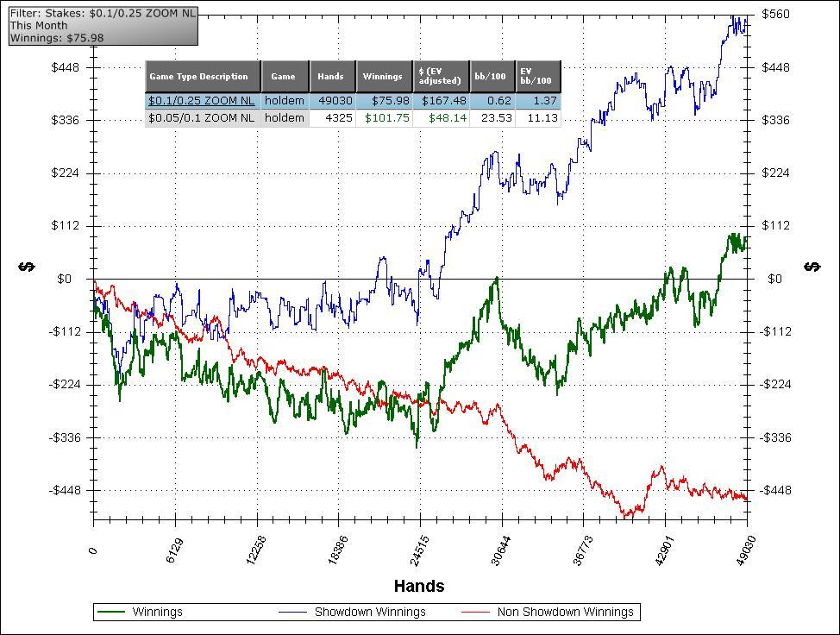Viewport: 840px width, 635px height.
Task: Click the $75.98 winnings cell
Action: click(384, 101)
